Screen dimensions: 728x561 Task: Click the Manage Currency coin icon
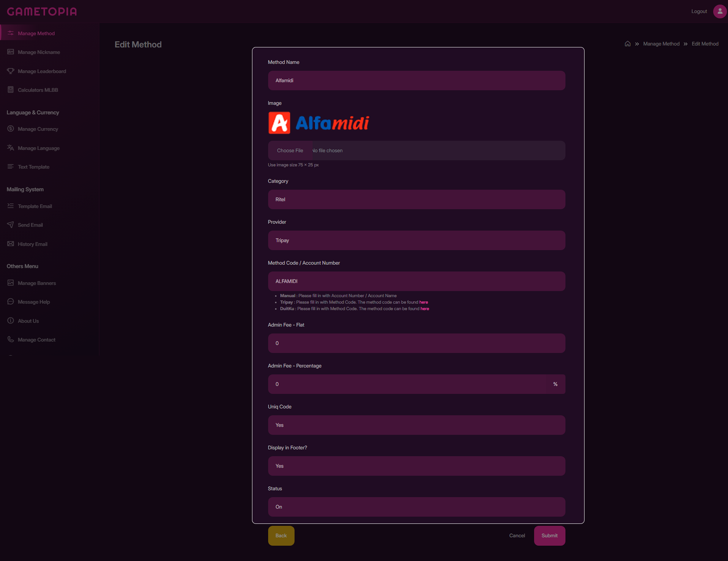11,129
